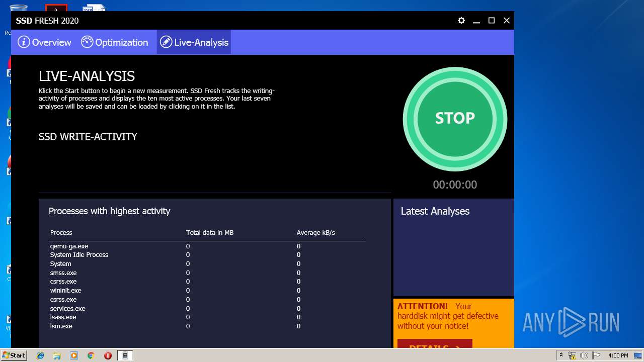Maximize the SSD Fresh window
The width and height of the screenshot is (644, 362).
[492, 21]
